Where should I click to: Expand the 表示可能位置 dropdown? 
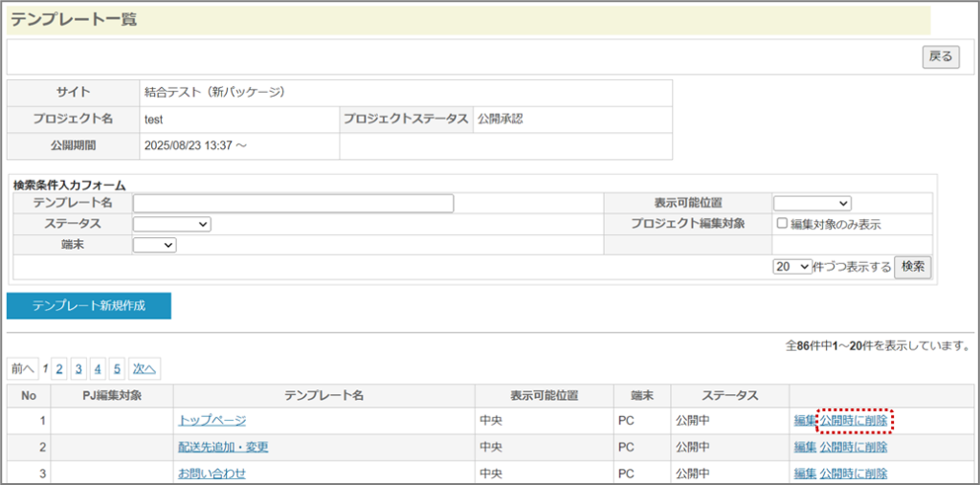coord(812,203)
